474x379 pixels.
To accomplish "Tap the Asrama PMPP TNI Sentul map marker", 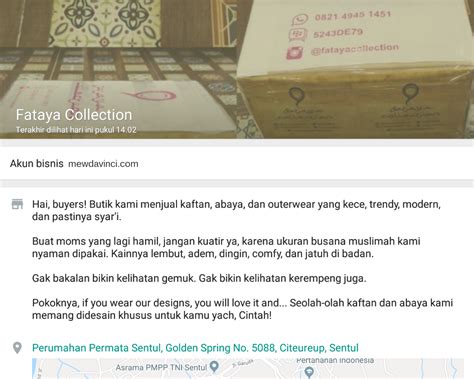I will 215,367.
